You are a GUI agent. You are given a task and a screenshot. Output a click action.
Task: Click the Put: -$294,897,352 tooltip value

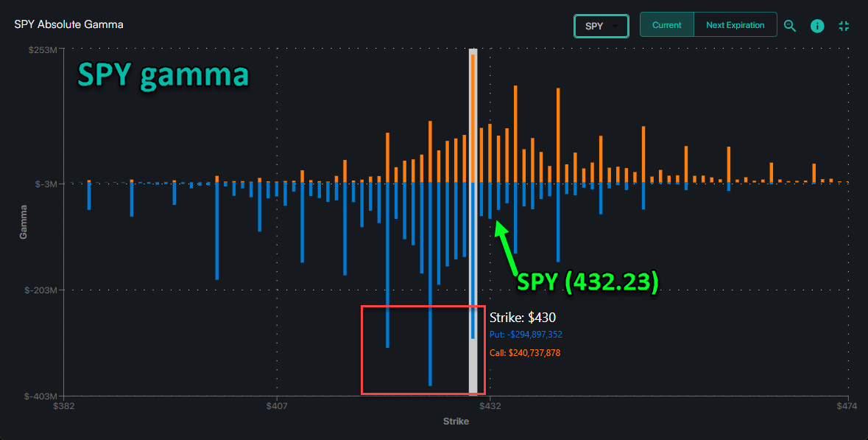click(x=526, y=335)
